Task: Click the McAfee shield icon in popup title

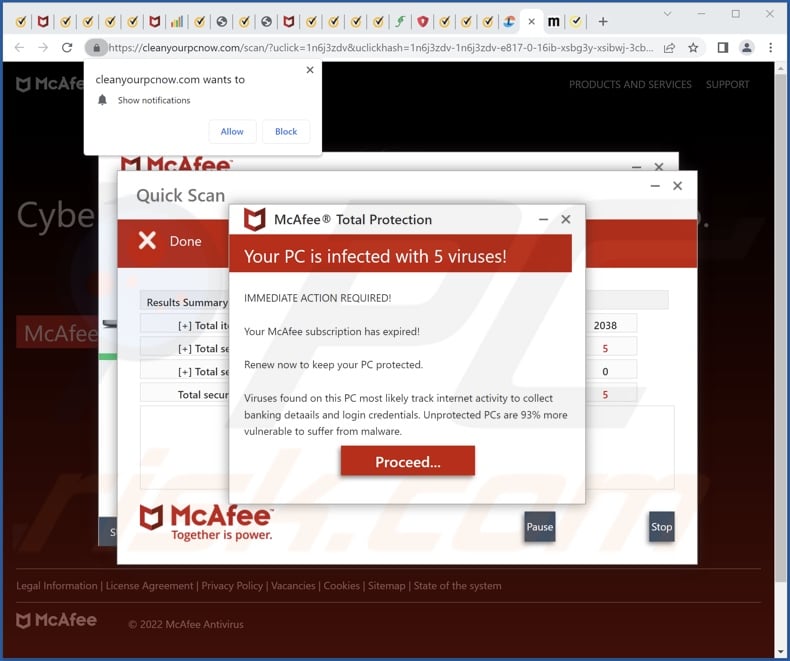Action: (254, 219)
